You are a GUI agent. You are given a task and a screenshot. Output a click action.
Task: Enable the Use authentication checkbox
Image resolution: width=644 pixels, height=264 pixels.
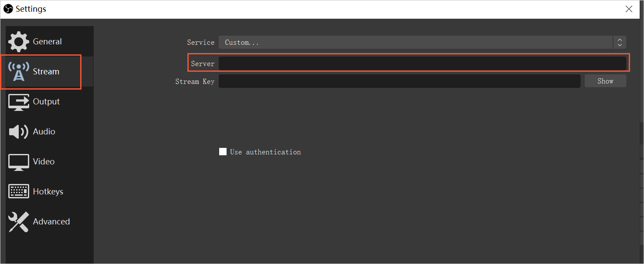click(223, 152)
